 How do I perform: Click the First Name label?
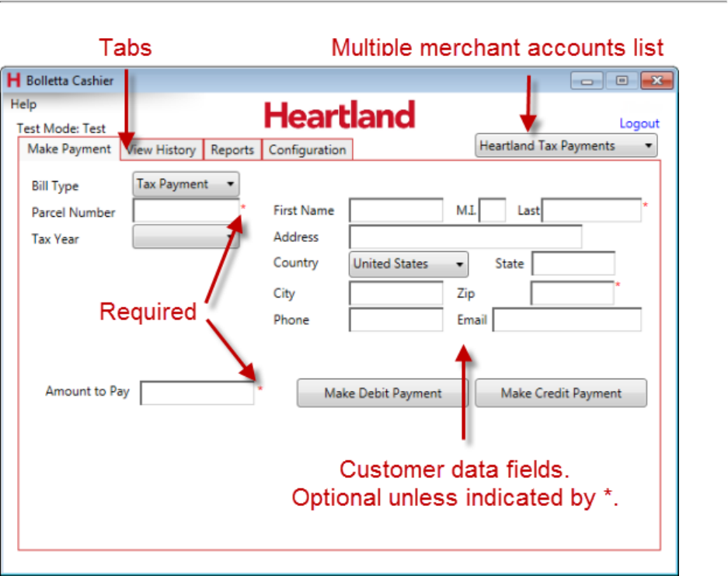pyautogui.click(x=304, y=211)
